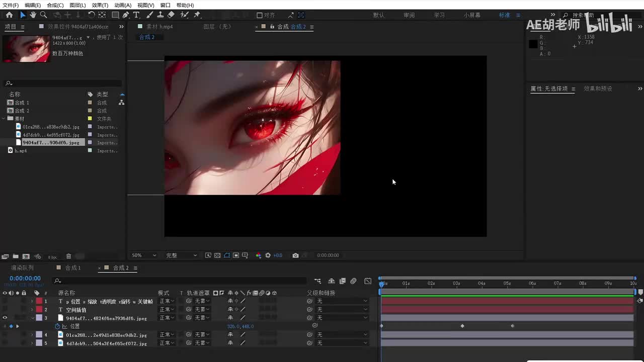644x362 pixels.
Task: Select the Eraser tool
Action: pos(171,15)
